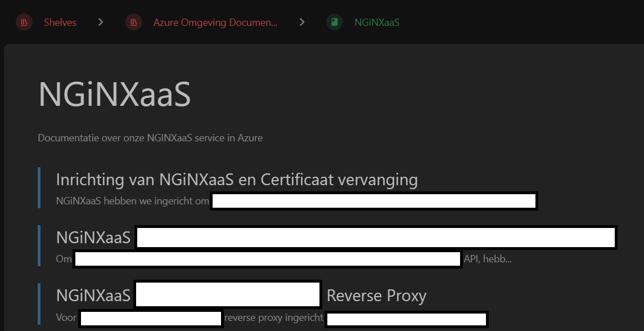The width and height of the screenshot is (644, 331).
Task: Click the excerpt text 'reverse proxy ingericht'
Action: 273,317
